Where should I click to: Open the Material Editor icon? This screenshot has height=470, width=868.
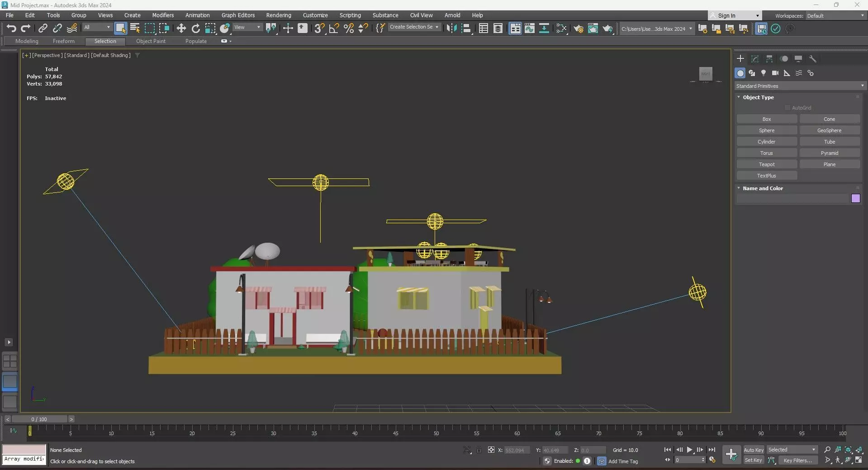(561, 29)
